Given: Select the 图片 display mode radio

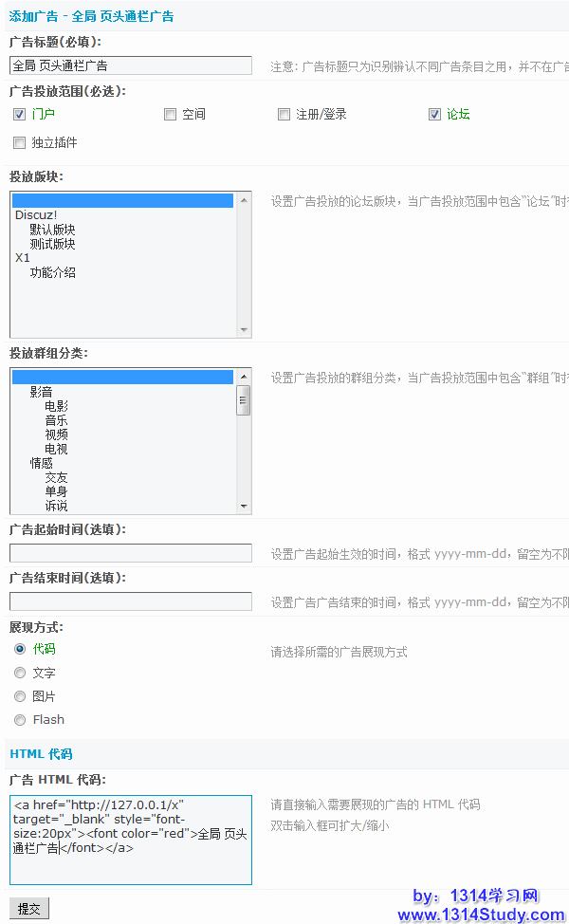Looking at the screenshot, I should 20,696.
